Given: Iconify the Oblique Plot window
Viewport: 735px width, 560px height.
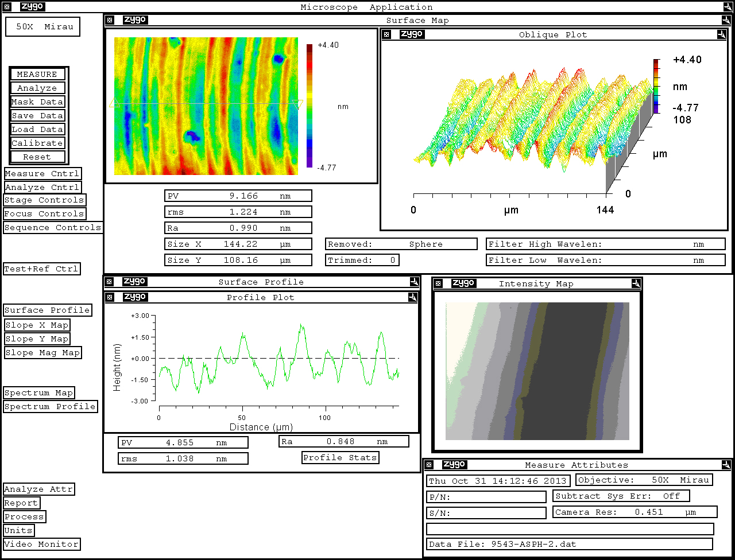Looking at the screenshot, I should pos(721,34).
